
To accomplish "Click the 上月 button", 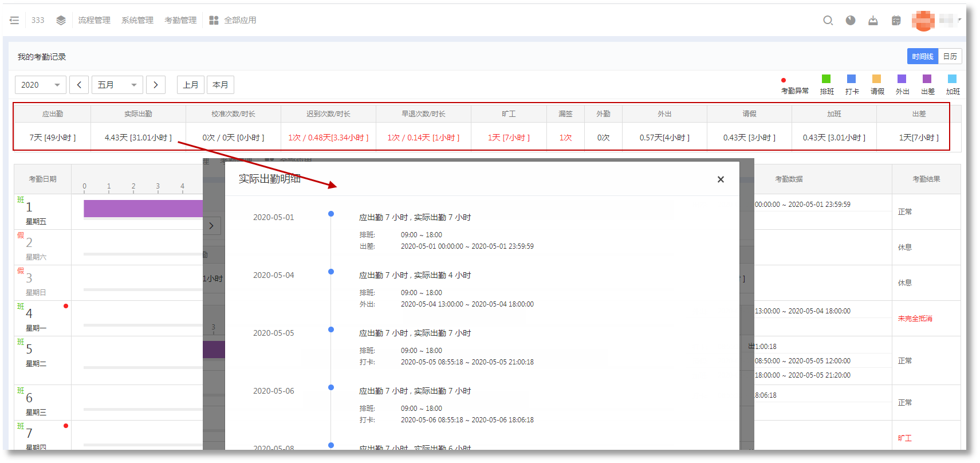I will coord(191,85).
